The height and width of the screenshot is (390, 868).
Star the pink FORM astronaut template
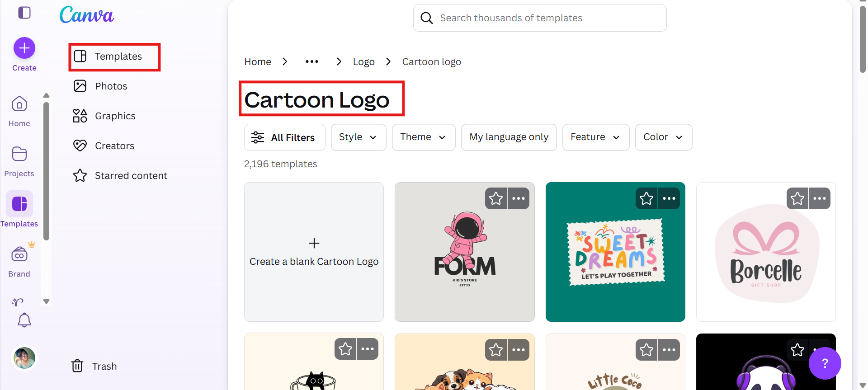[495, 198]
